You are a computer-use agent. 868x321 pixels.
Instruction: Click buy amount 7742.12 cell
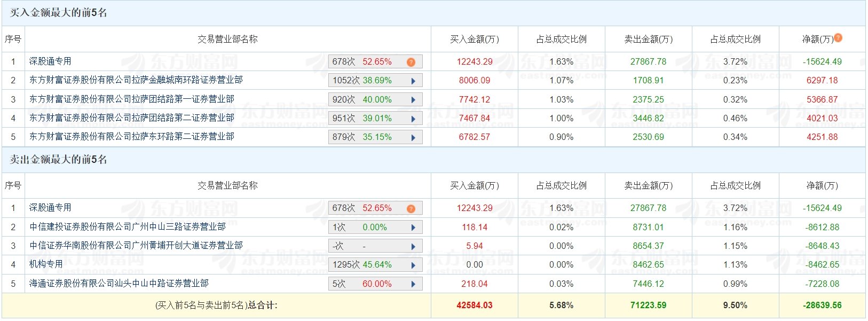[475, 100]
